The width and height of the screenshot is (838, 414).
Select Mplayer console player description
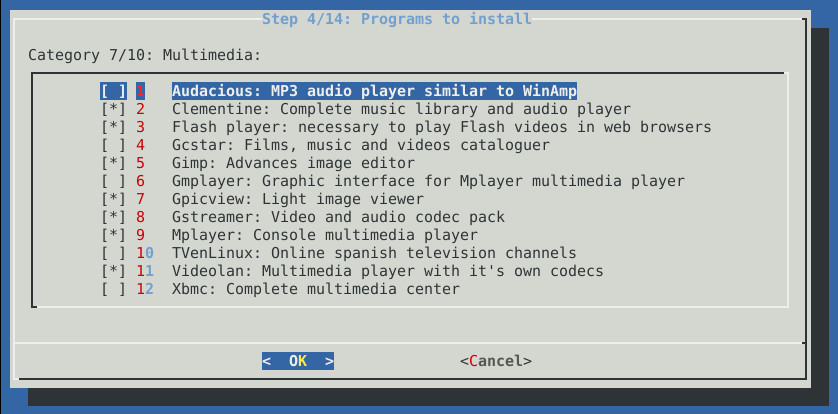(x=324, y=235)
